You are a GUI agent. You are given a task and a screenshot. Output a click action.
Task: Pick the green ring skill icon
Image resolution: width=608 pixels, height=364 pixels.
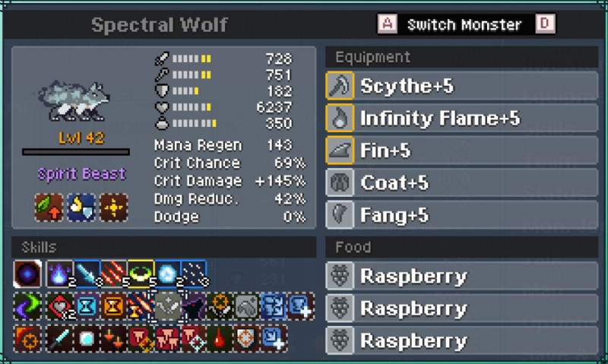pos(141,274)
